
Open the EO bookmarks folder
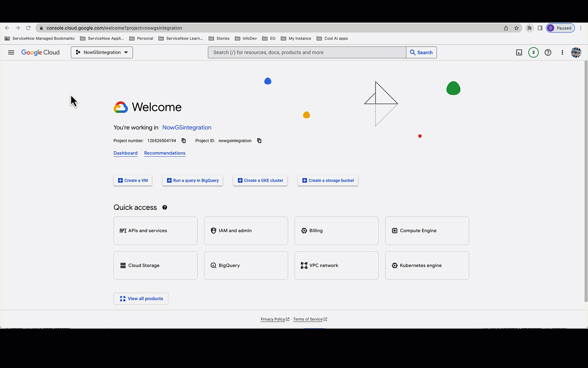269,39
